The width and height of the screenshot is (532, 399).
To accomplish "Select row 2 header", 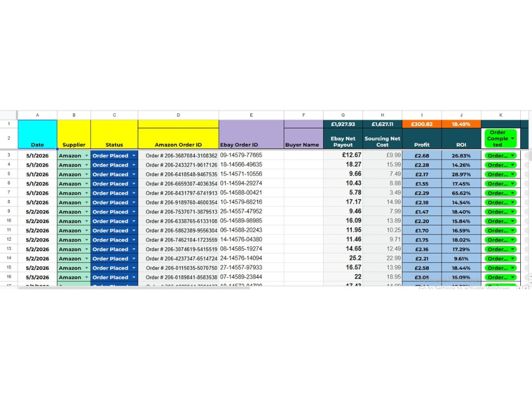I will coord(9,138).
